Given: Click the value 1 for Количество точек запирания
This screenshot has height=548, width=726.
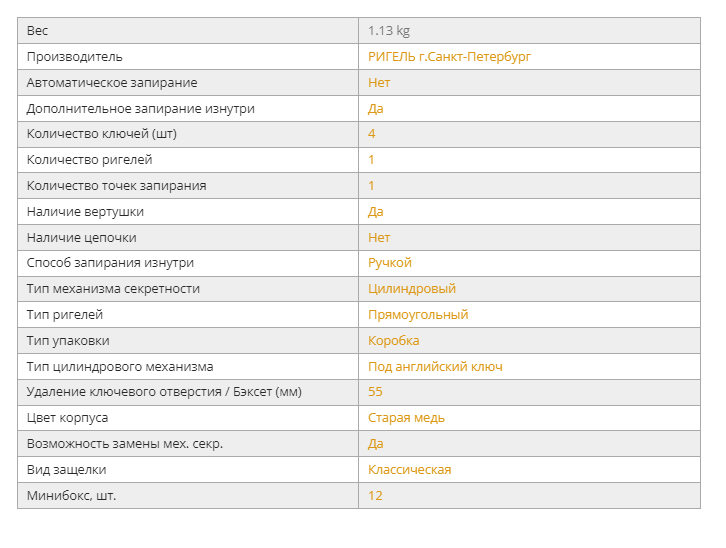Looking at the screenshot, I should 371,186.
